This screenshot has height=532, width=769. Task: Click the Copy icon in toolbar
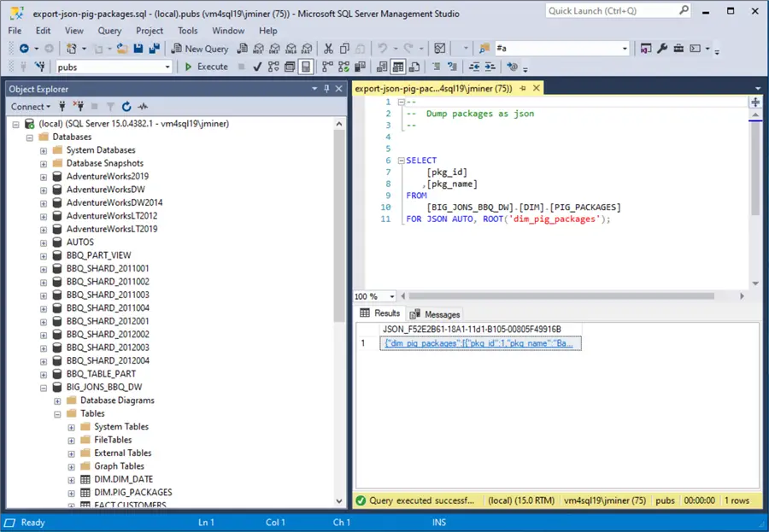(345, 48)
